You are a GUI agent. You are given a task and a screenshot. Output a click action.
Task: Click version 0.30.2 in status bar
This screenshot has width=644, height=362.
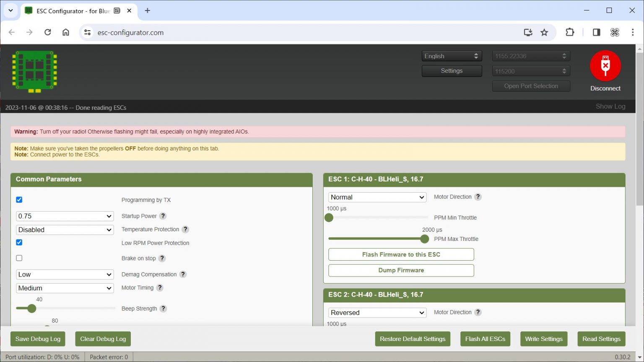coord(623,357)
